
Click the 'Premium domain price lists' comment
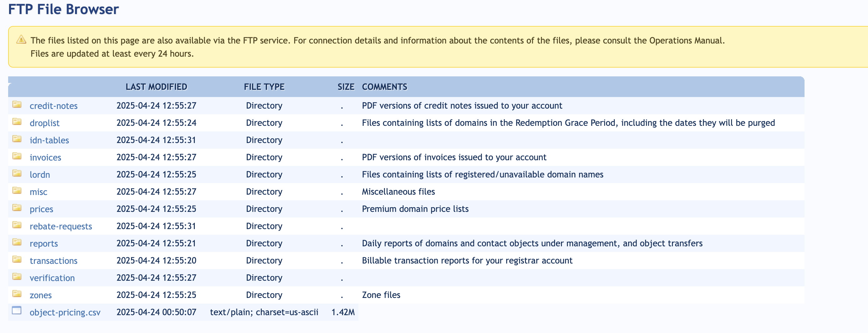click(x=415, y=209)
